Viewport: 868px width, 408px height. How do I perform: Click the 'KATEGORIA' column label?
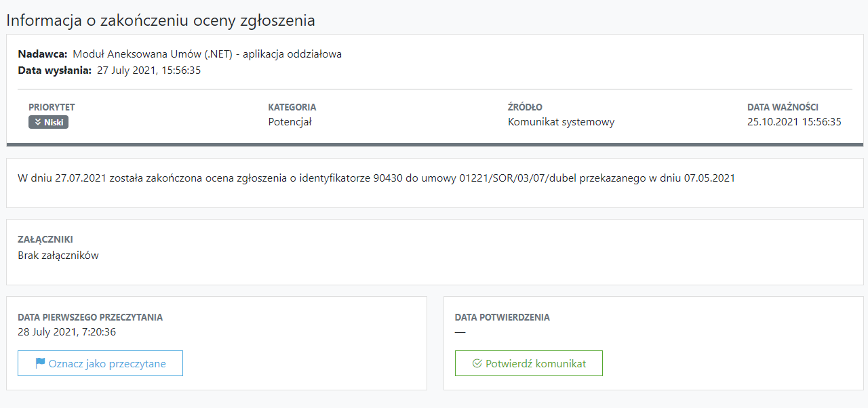[x=292, y=107]
